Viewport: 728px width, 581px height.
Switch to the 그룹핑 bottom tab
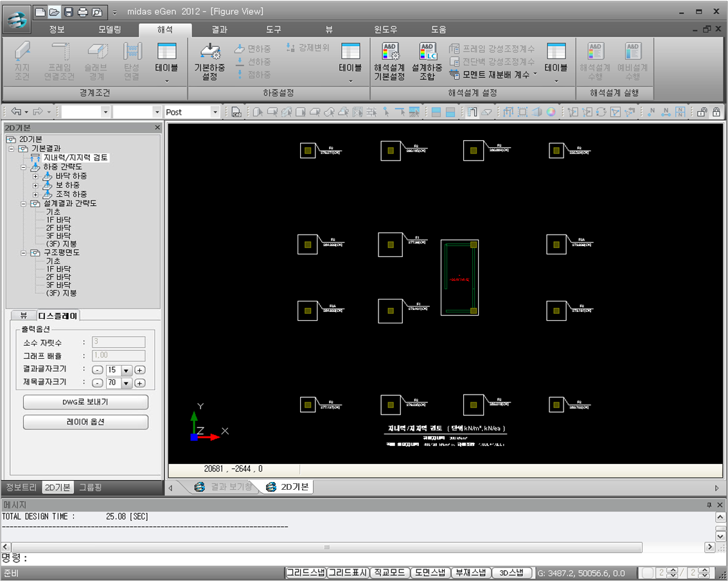90,487
